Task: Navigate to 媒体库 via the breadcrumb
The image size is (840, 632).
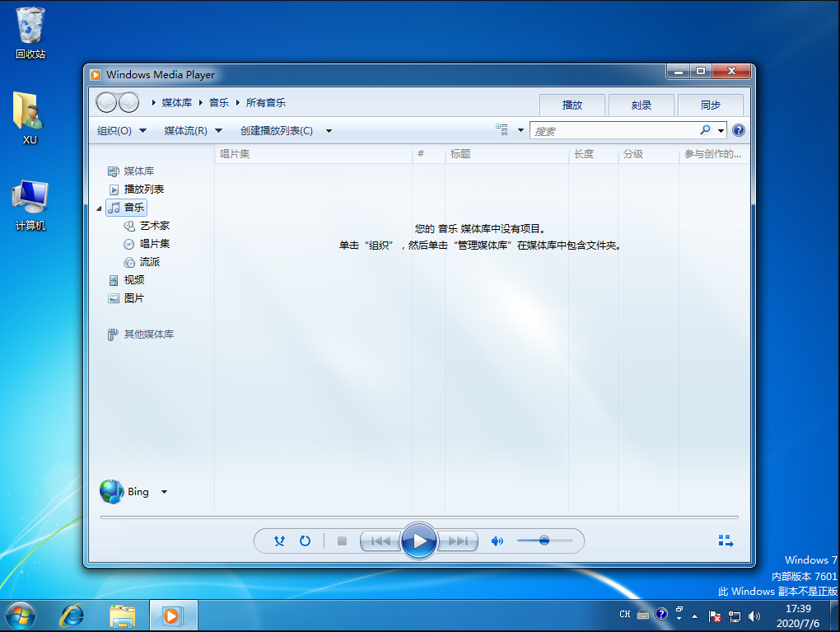Action: click(176, 102)
